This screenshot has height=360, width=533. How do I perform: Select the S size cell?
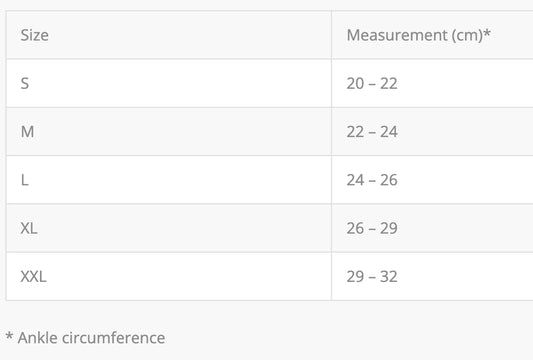click(169, 83)
